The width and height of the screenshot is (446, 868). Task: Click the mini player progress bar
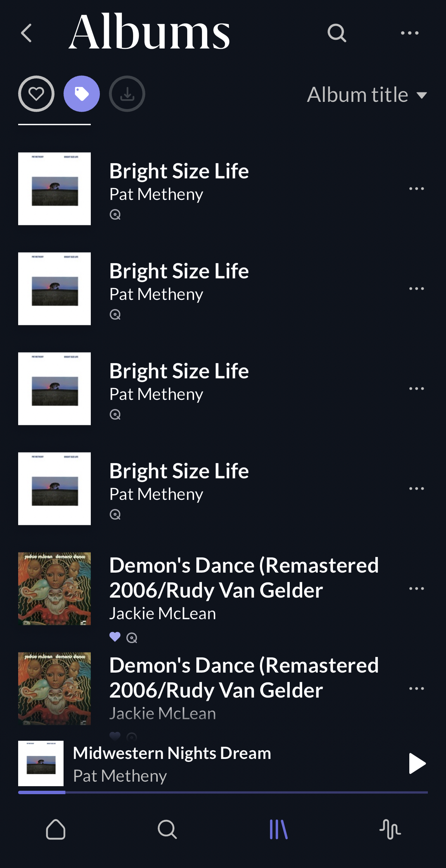(x=223, y=792)
